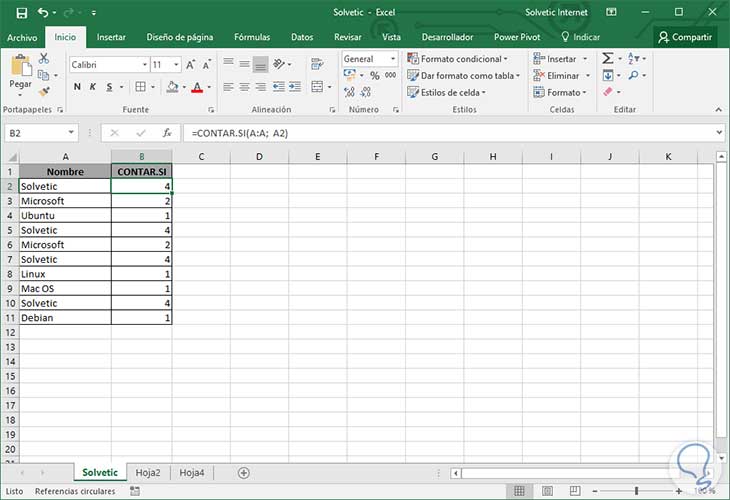Click Compartir share button
The height and width of the screenshot is (500, 730).
[685, 37]
